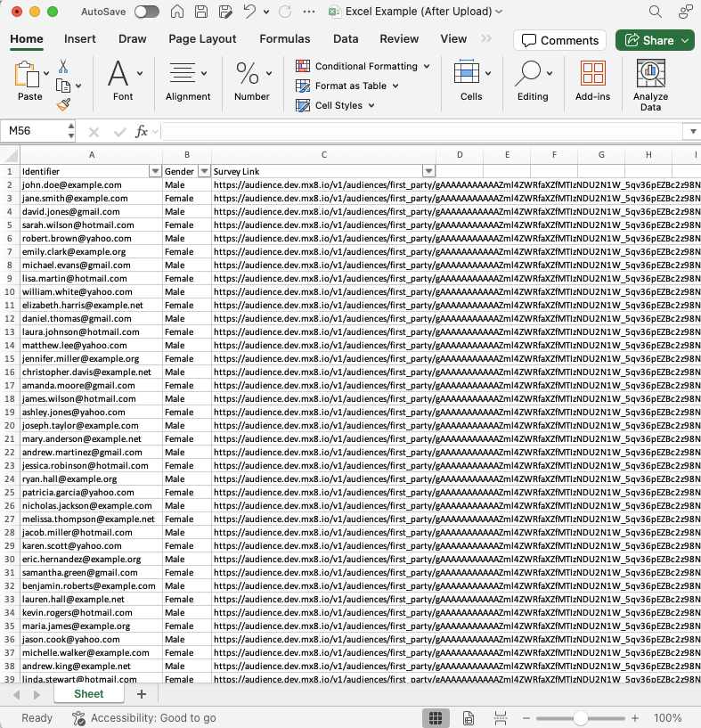Viewport: 701px width, 728px height.
Task: Open the Page Layout tab
Action: (202, 39)
